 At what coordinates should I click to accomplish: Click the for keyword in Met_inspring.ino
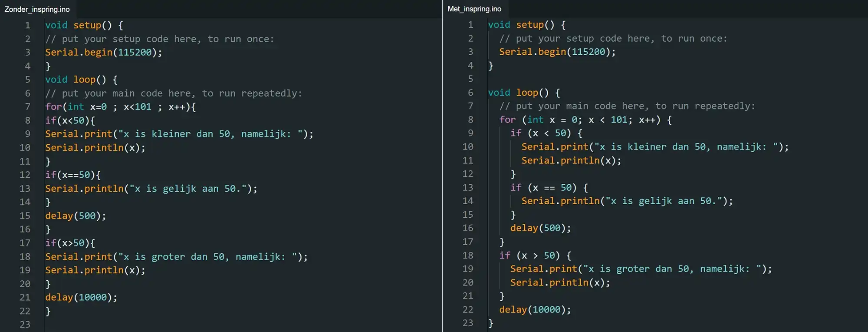tap(507, 120)
